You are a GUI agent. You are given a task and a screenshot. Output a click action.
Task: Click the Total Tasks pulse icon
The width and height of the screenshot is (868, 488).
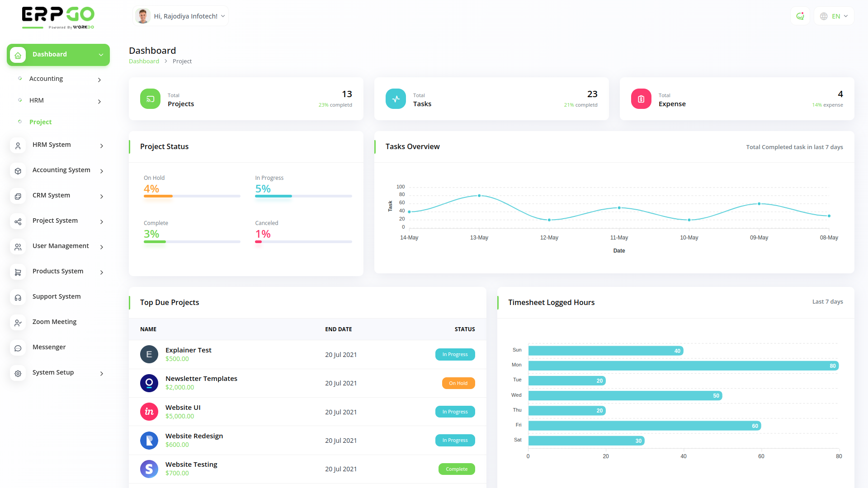pos(396,99)
